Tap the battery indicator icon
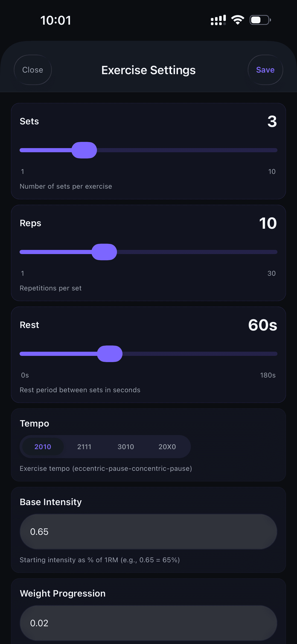The width and height of the screenshot is (297, 644). click(x=260, y=20)
